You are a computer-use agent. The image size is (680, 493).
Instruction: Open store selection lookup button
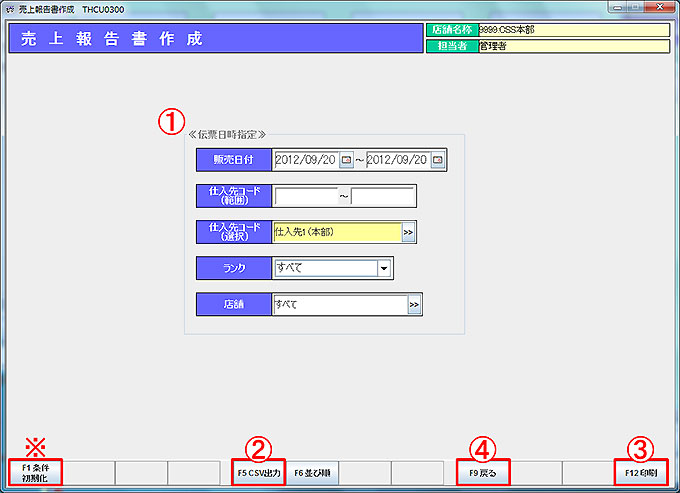[414, 304]
